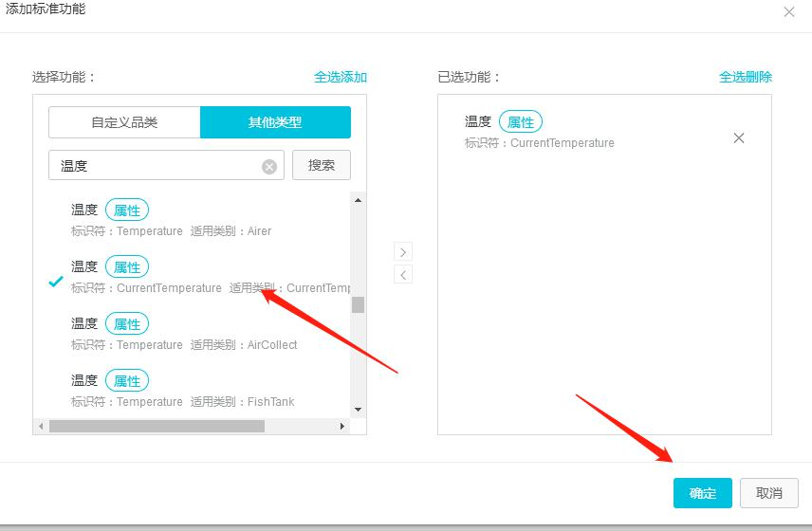Viewport: 812px width, 531px height.
Task: Click the 全选删除 link
Action: 746,77
